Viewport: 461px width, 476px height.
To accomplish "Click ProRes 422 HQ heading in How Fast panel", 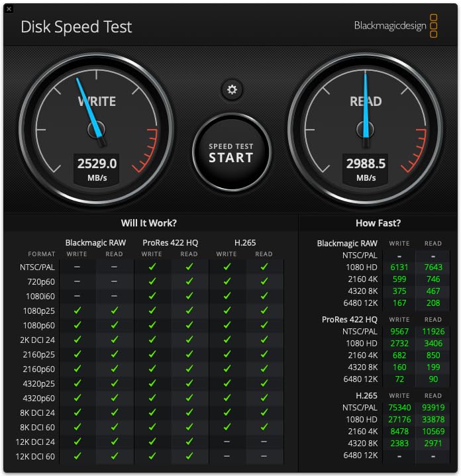I will pos(350,320).
